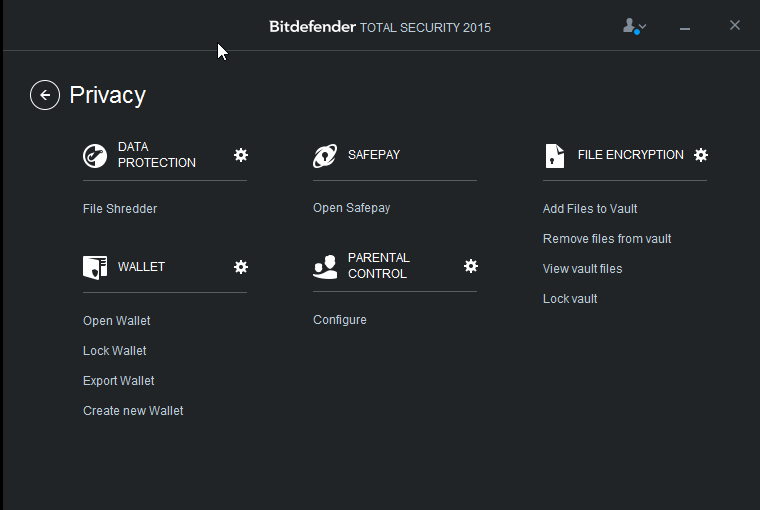760x510 pixels.
Task: Open Wallet settings gear
Action: pos(241,267)
